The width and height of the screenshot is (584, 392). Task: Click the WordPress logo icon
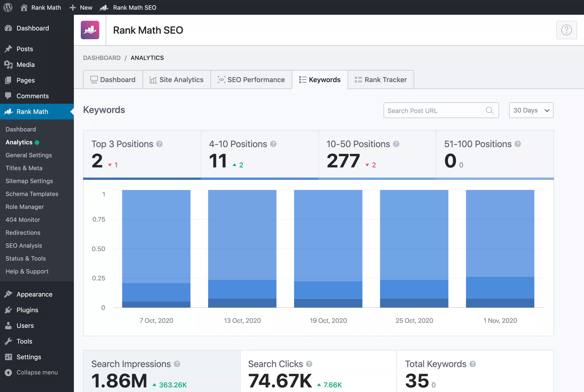(8, 7)
